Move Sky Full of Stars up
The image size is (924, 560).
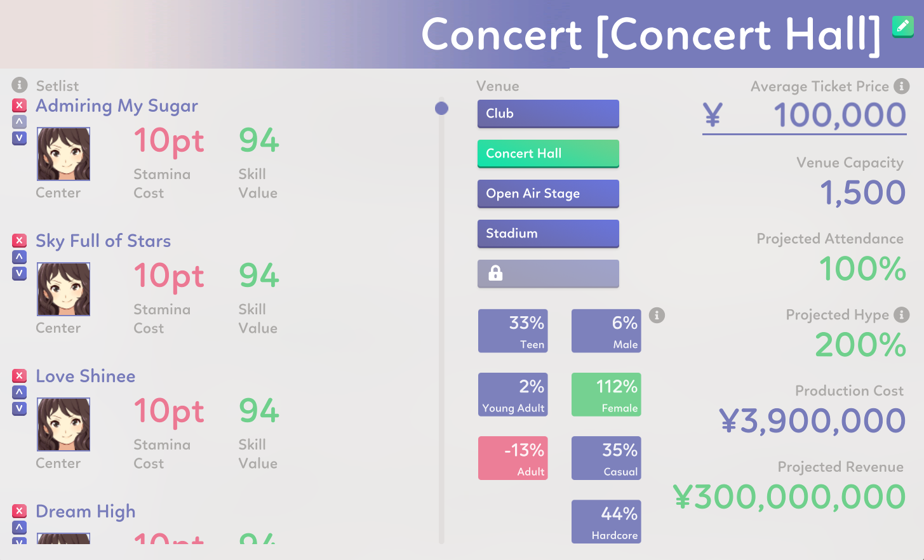click(x=20, y=257)
